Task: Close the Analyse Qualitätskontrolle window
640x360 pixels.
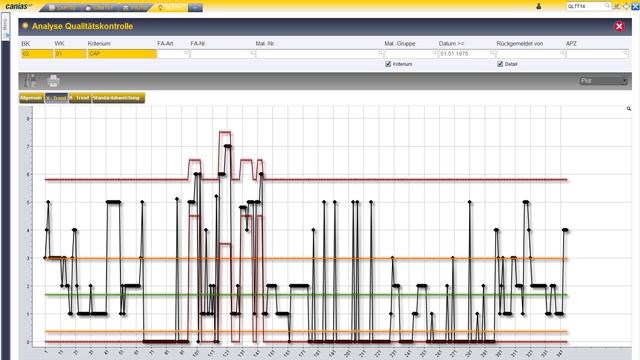Action: pos(619,27)
